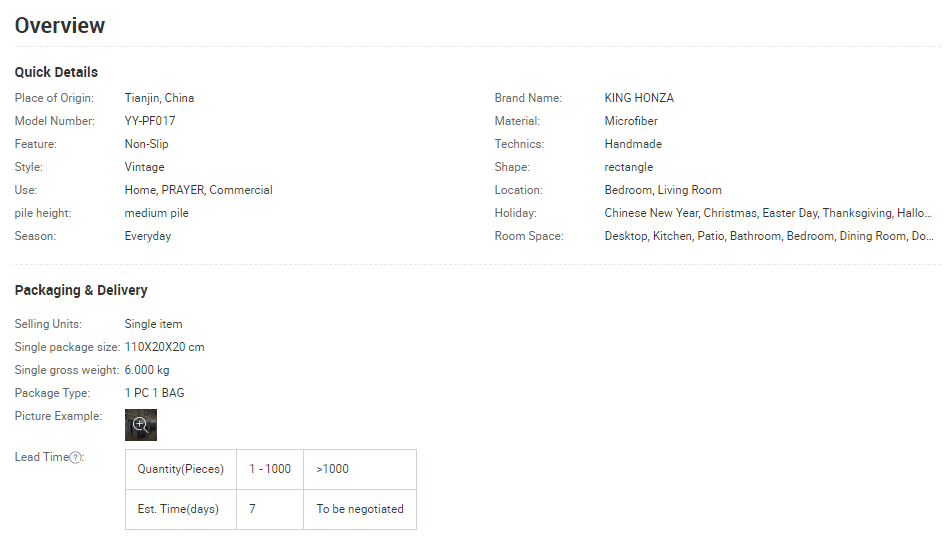Click the 6.000 kg gross weight value
The width and height of the screenshot is (949, 541).
click(x=147, y=370)
